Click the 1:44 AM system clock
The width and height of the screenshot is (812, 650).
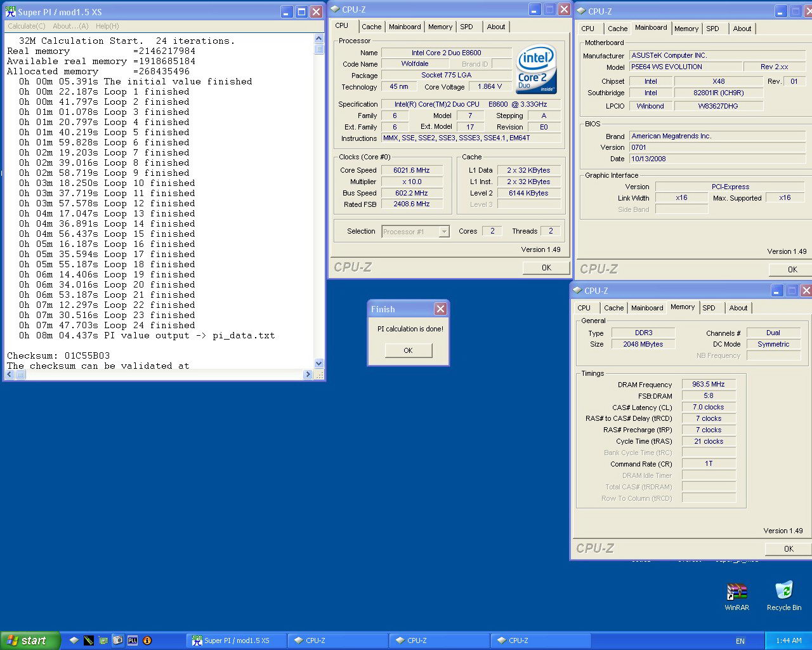pyautogui.click(x=789, y=640)
